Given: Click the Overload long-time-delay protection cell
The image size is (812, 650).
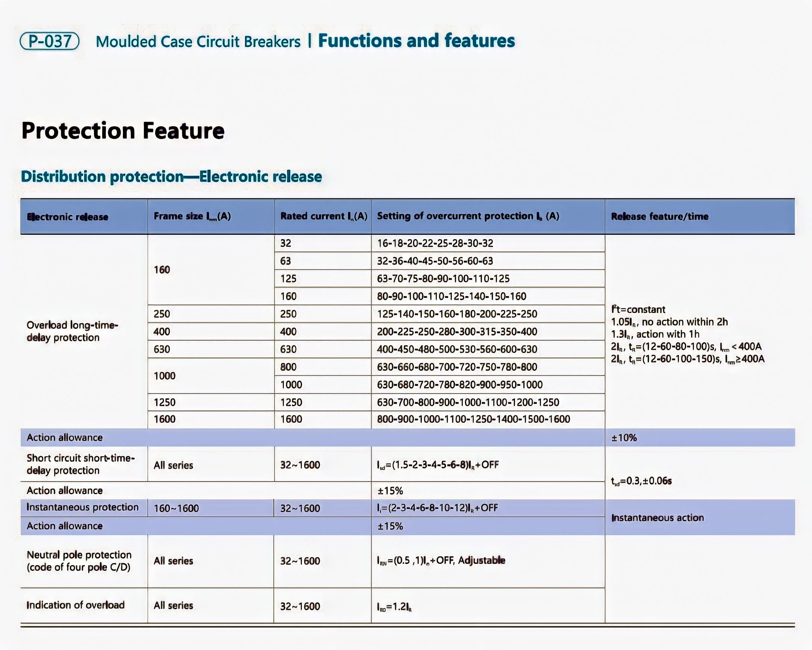Looking at the screenshot, I should (x=72, y=331).
